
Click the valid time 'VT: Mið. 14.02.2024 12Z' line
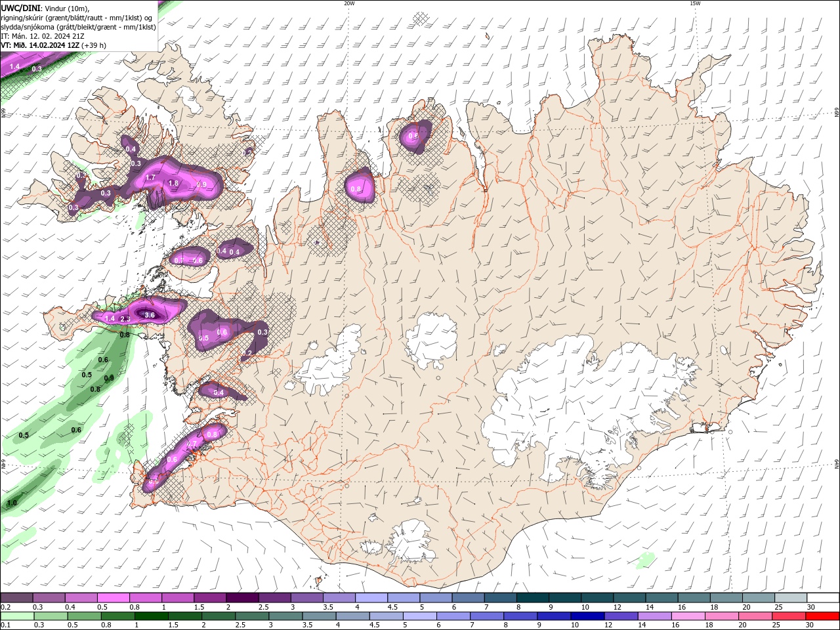(53, 45)
